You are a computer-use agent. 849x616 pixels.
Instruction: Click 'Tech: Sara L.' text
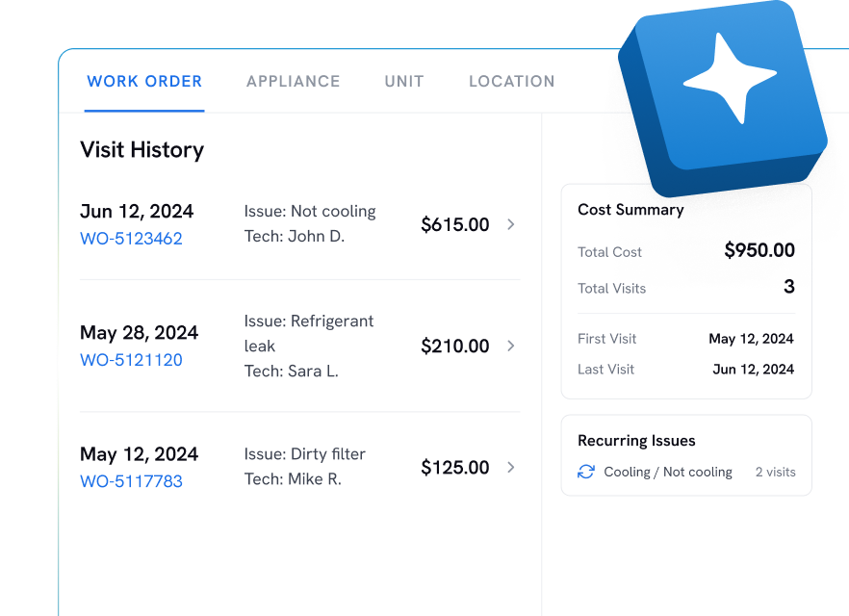click(292, 372)
